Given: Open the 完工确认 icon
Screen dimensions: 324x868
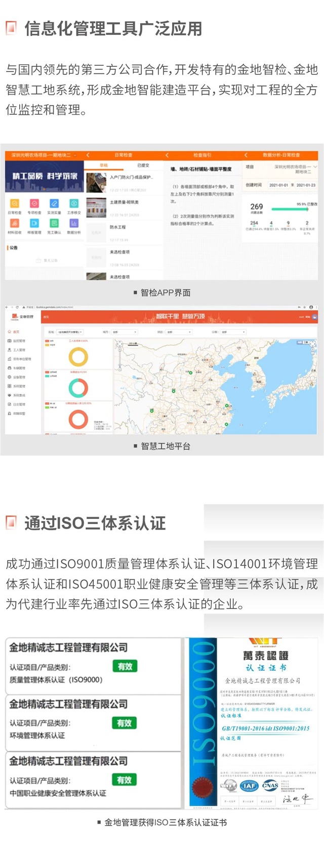Looking at the screenshot, I should pyautogui.click(x=54, y=224).
